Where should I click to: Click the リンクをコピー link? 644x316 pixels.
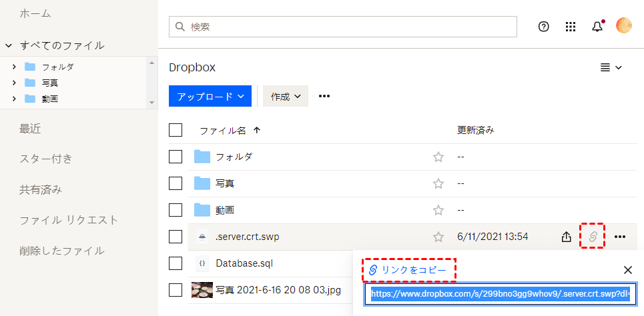[x=408, y=270]
